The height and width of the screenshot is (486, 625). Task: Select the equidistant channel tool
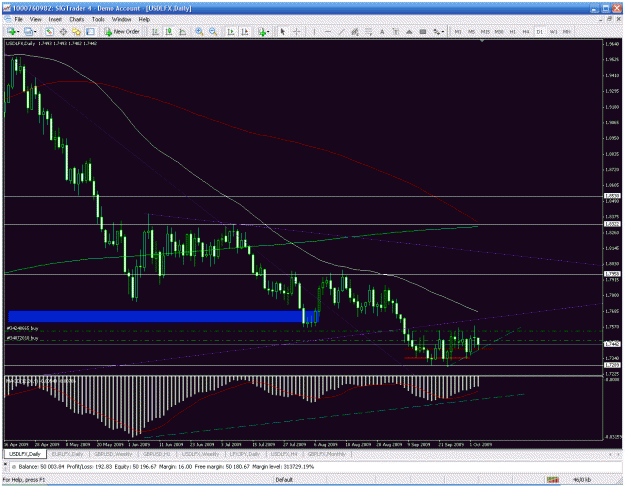355,31
